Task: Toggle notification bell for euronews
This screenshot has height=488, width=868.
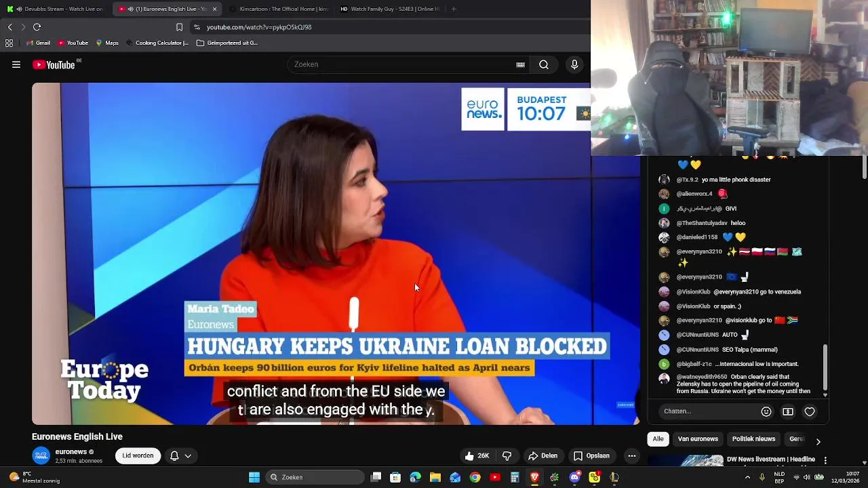Action: coord(174,455)
